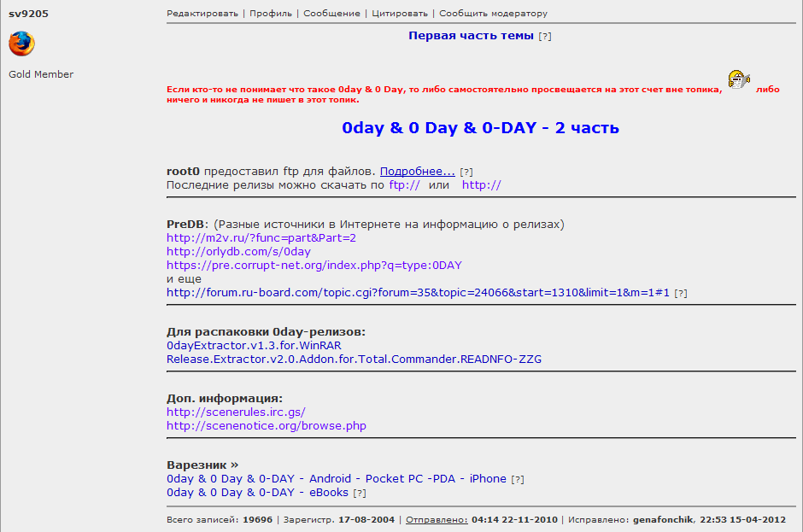Click the Firefox avatar of sv9205
This screenshot has height=532, width=803.
point(21,44)
